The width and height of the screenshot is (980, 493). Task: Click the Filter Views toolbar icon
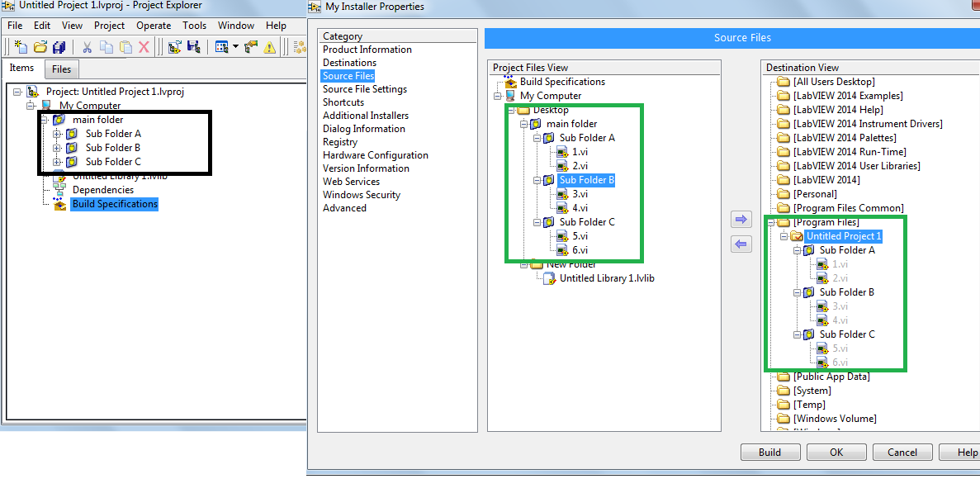point(222,47)
